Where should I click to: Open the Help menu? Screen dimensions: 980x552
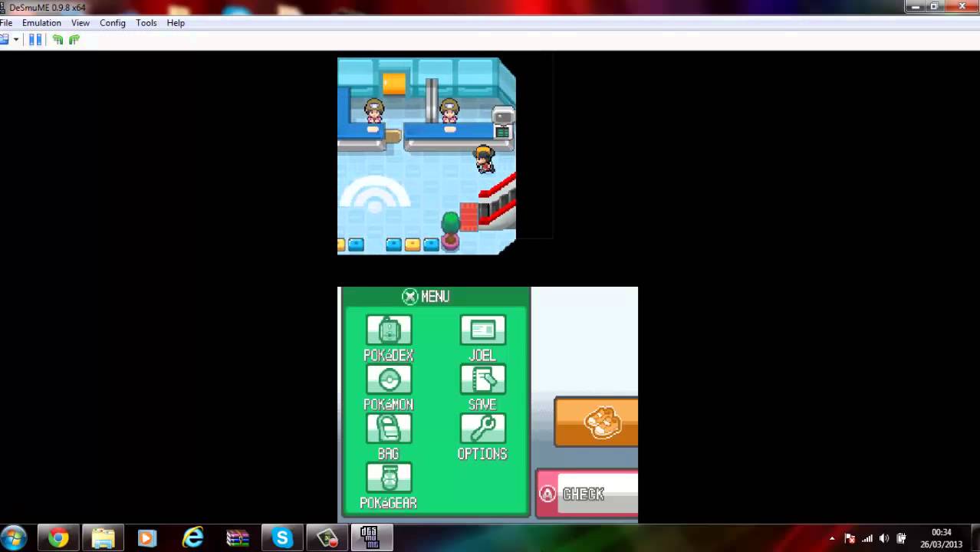pyautogui.click(x=176, y=23)
